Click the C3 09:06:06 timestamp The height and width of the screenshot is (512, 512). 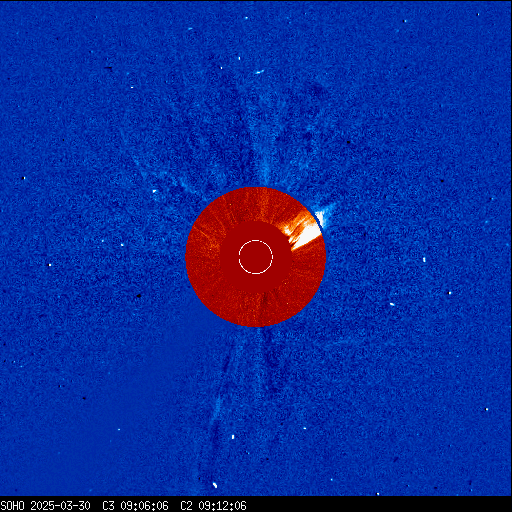tap(135, 505)
